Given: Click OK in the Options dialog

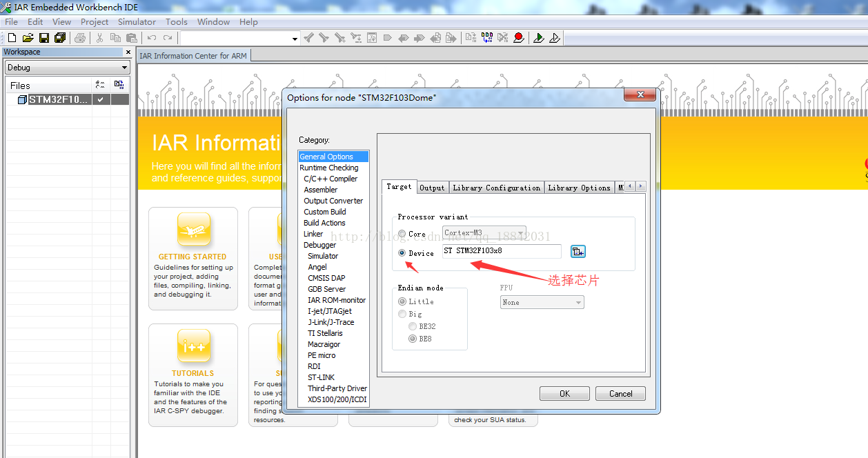Looking at the screenshot, I should pyautogui.click(x=564, y=394).
